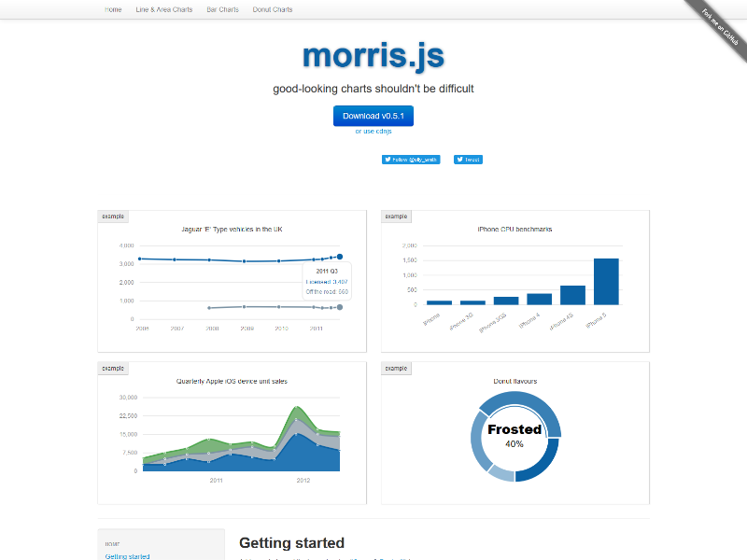Click the Jaguar 'E' Type chart title
The image size is (747, 560).
[232, 229]
